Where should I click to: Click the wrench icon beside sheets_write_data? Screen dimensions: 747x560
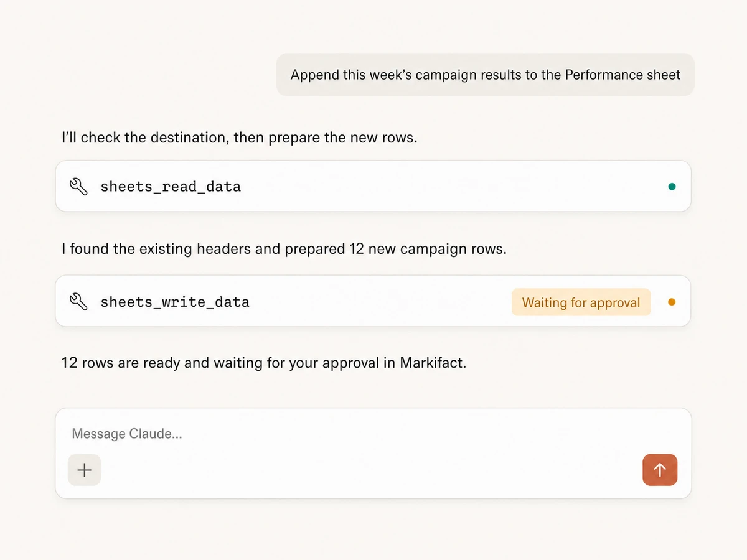[x=78, y=302]
